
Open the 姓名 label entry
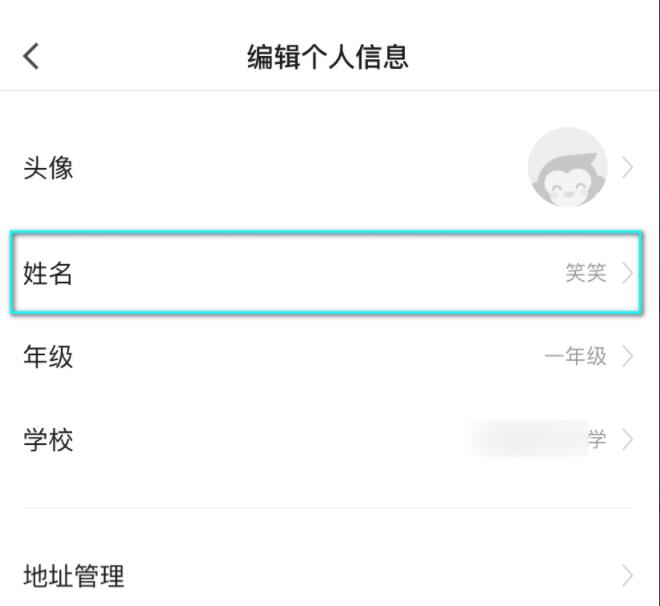pos(48,273)
